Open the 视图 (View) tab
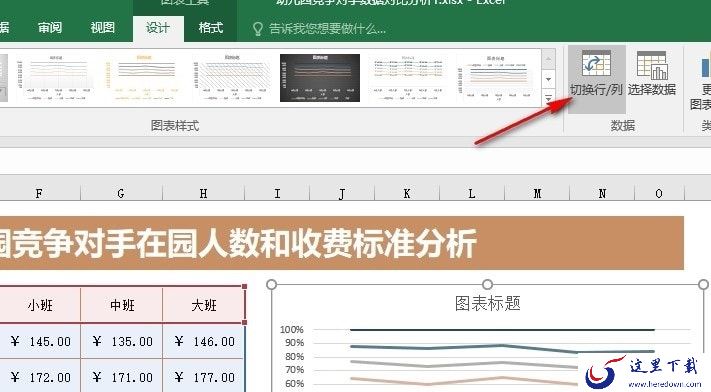 pos(102,28)
